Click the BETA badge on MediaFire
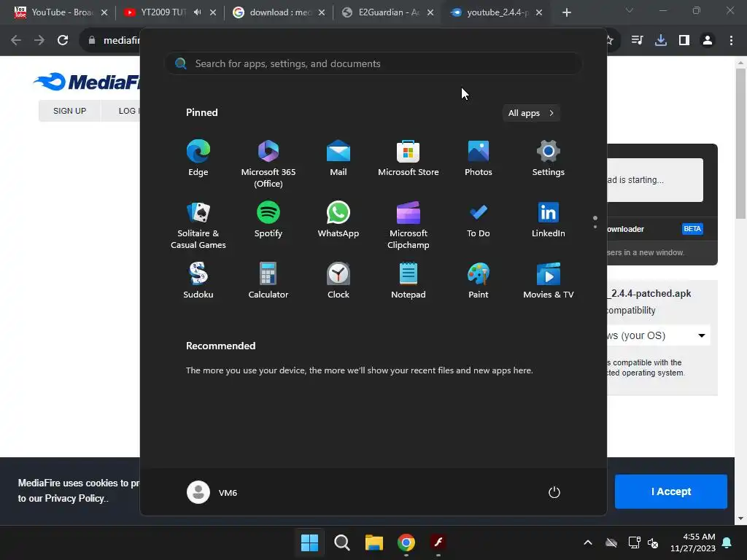This screenshot has height=560, width=747. (x=692, y=228)
